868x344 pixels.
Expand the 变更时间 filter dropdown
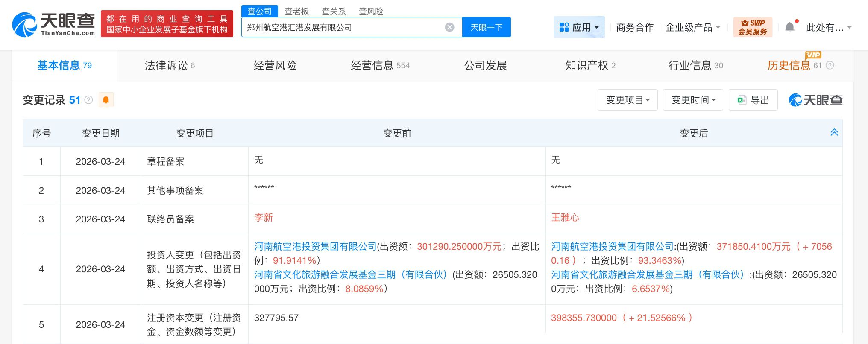point(693,100)
